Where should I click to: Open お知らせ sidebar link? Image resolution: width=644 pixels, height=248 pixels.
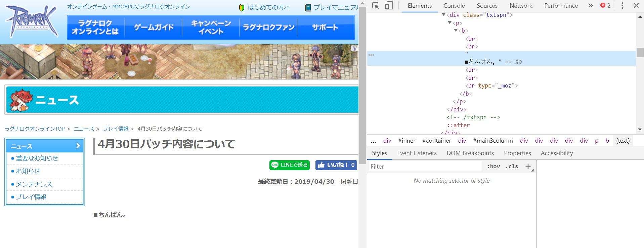tap(28, 171)
